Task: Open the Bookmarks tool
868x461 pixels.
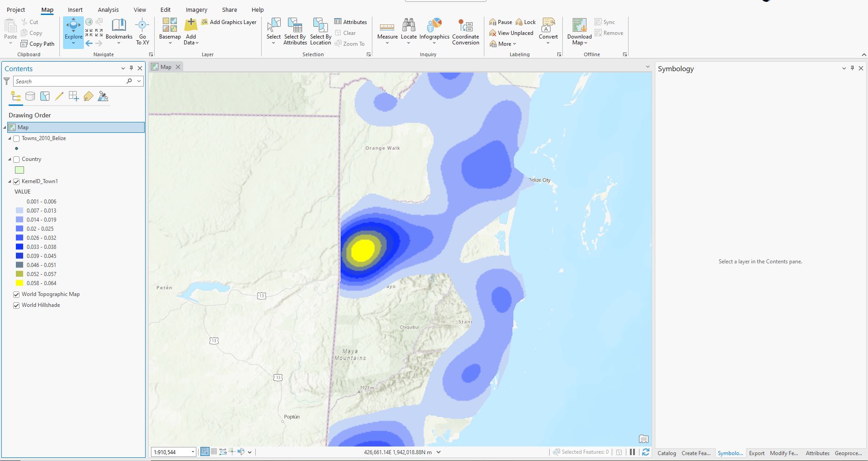Action: pyautogui.click(x=118, y=32)
